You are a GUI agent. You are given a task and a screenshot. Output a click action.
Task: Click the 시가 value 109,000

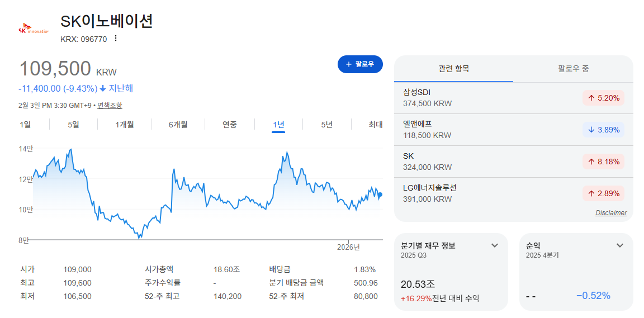coord(77,270)
